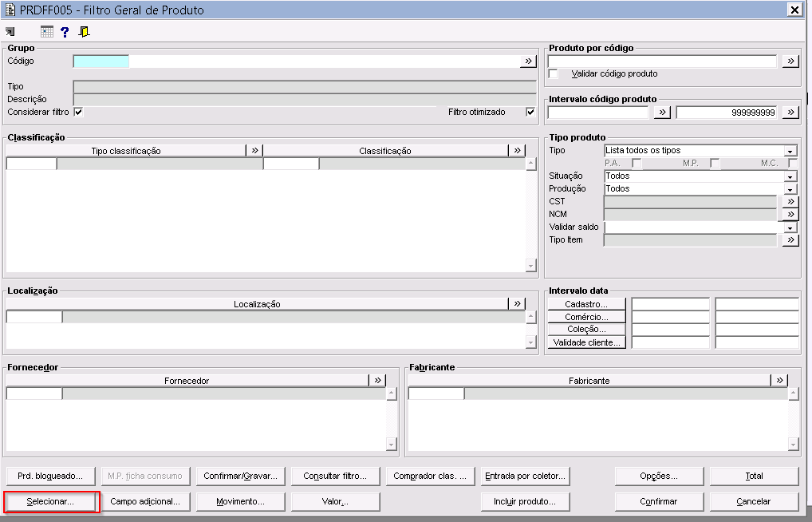Click Localização list scroll up arrow

coord(530,317)
